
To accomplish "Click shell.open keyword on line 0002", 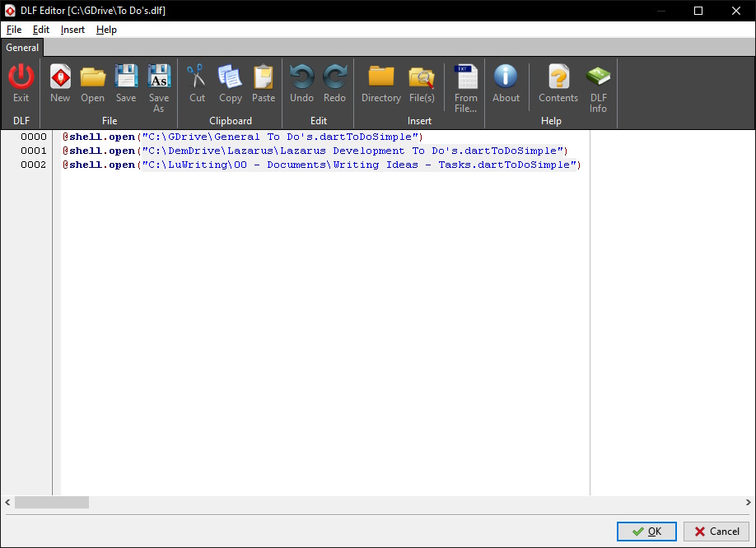I will pyautogui.click(x=102, y=165).
